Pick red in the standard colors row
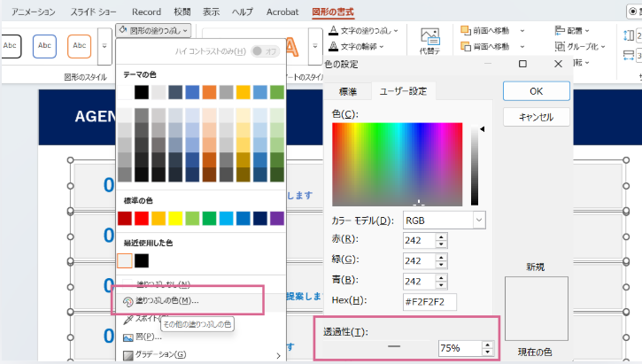 [x=142, y=218]
